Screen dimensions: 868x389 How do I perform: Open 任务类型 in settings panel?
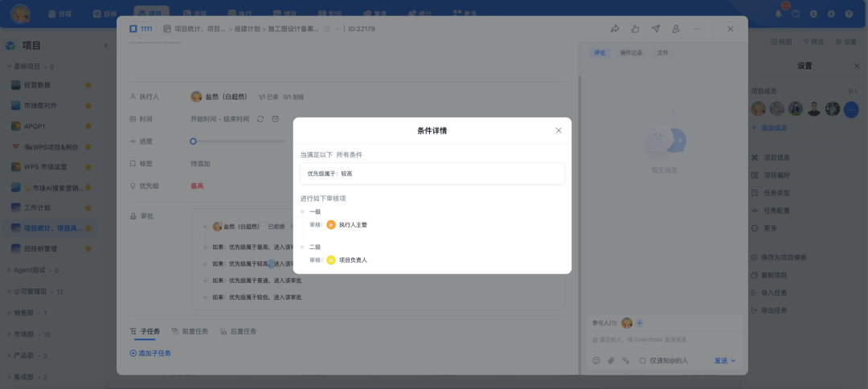pos(771,193)
